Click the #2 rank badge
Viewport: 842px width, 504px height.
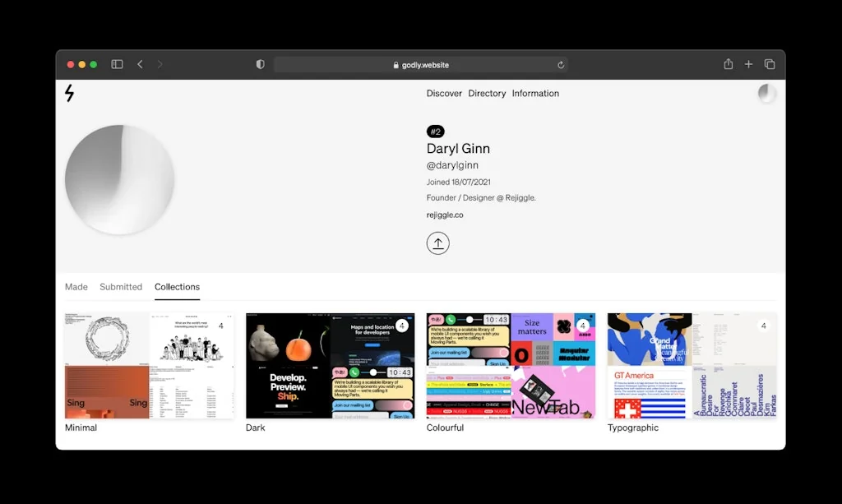pyautogui.click(x=436, y=132)
